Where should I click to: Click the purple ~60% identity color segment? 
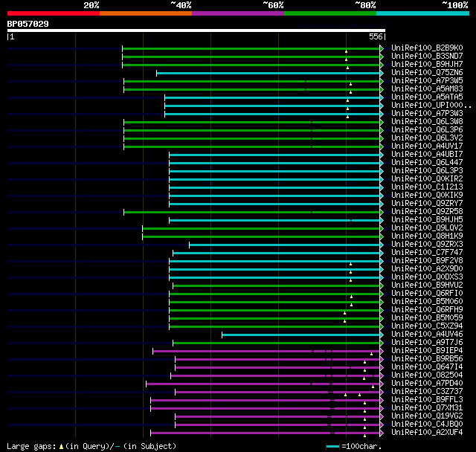[238, 13]
